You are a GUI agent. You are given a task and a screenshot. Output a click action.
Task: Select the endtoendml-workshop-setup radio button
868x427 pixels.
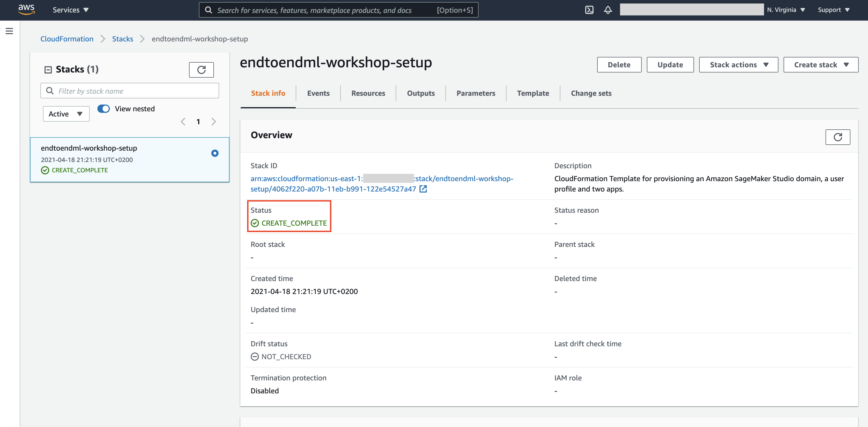pos(215,153)
